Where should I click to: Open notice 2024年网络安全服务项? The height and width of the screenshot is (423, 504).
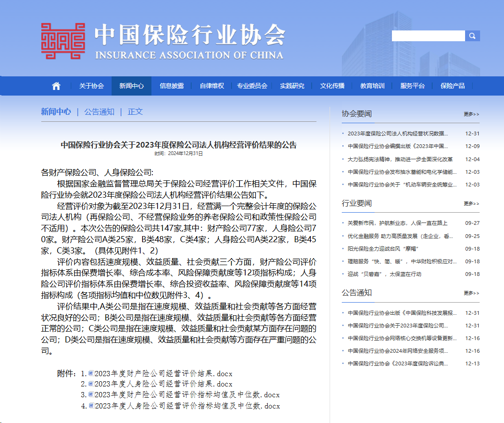[x=398, y=351]
